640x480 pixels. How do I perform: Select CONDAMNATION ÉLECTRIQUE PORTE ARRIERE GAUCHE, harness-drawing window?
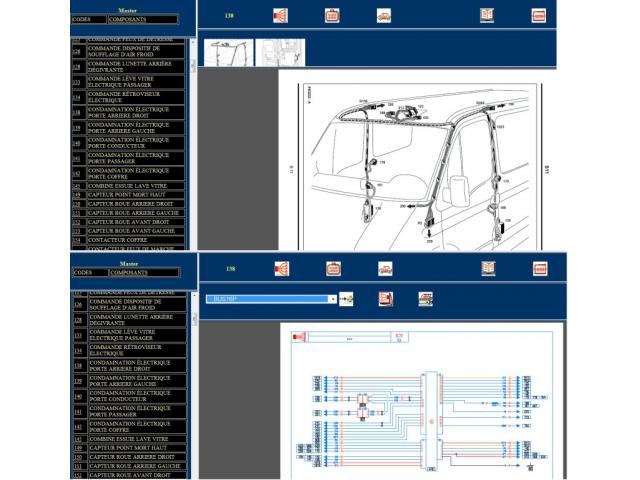coord(136,128)
